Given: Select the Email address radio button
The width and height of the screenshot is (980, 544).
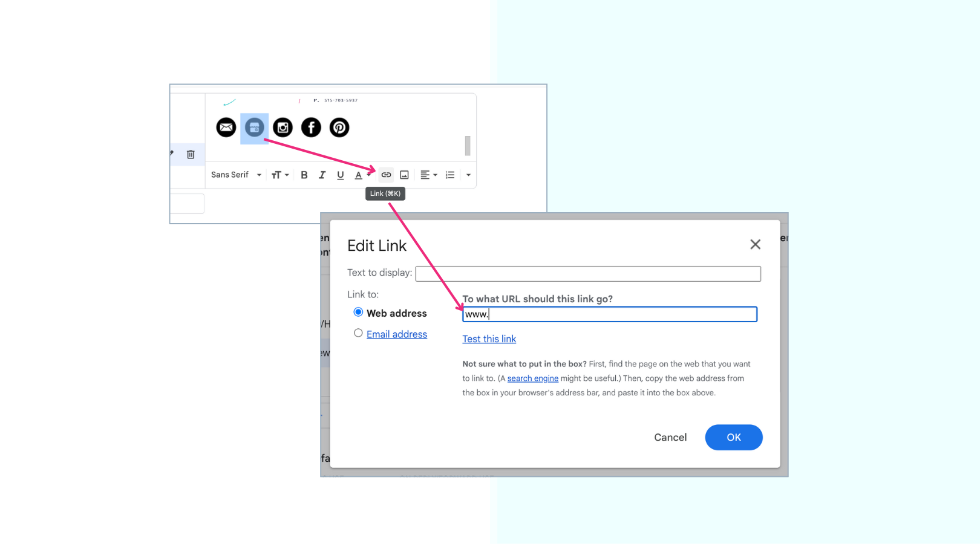Looking at the screenshot, I should 358,333.
